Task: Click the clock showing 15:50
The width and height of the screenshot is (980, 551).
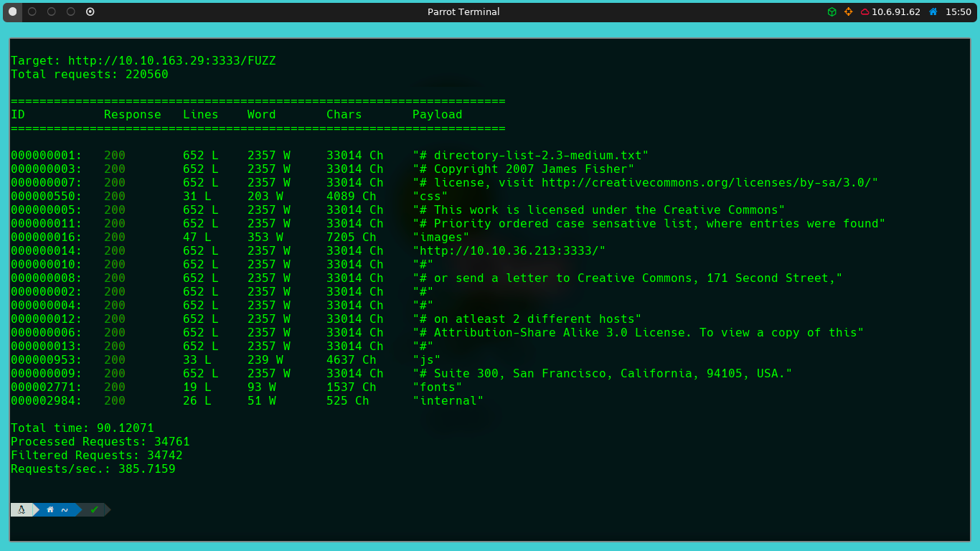Action: click(x=958, y=12)
